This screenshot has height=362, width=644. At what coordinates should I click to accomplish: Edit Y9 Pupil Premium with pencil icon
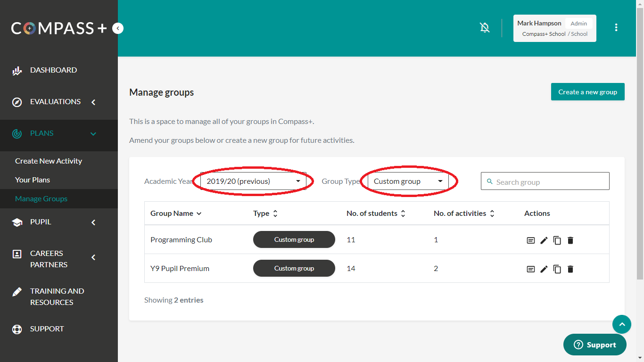tap(544, 269)
